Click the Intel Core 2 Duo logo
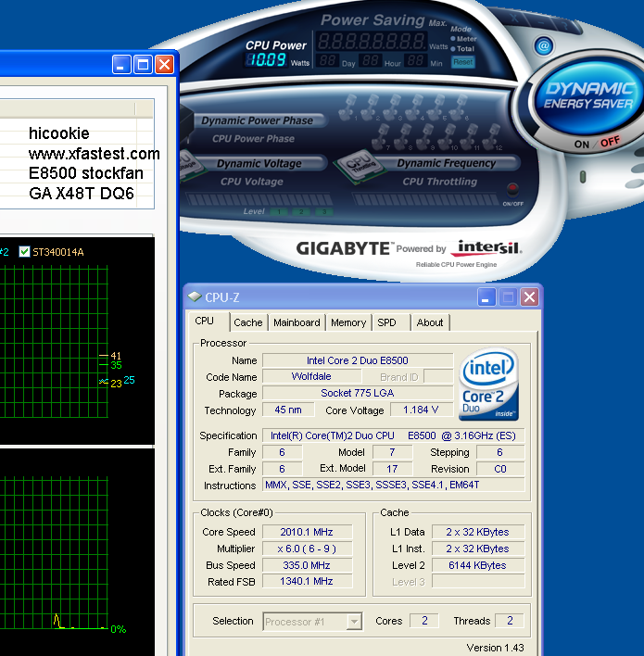This screenshot has height=656, width=644. 488,384
